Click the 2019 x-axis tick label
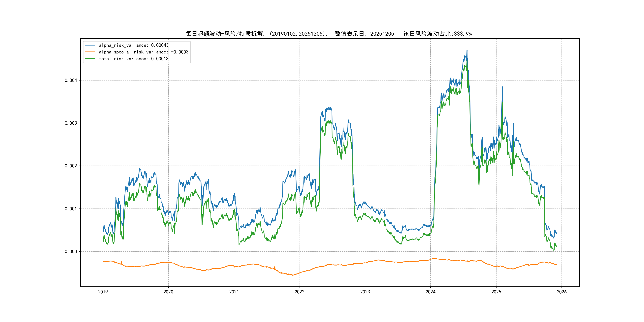Screen dimensions: 644x322 103,292
